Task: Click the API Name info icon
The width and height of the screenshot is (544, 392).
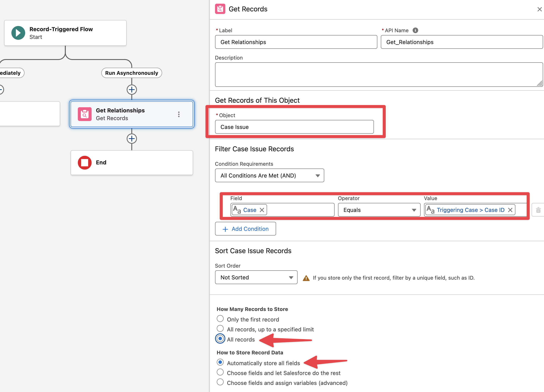Action: 415,30
